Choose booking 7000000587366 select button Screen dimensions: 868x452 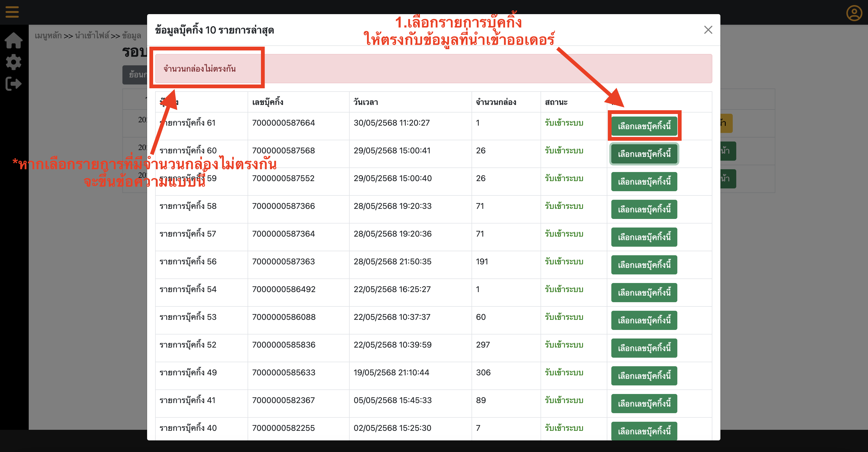click(644, 209)
